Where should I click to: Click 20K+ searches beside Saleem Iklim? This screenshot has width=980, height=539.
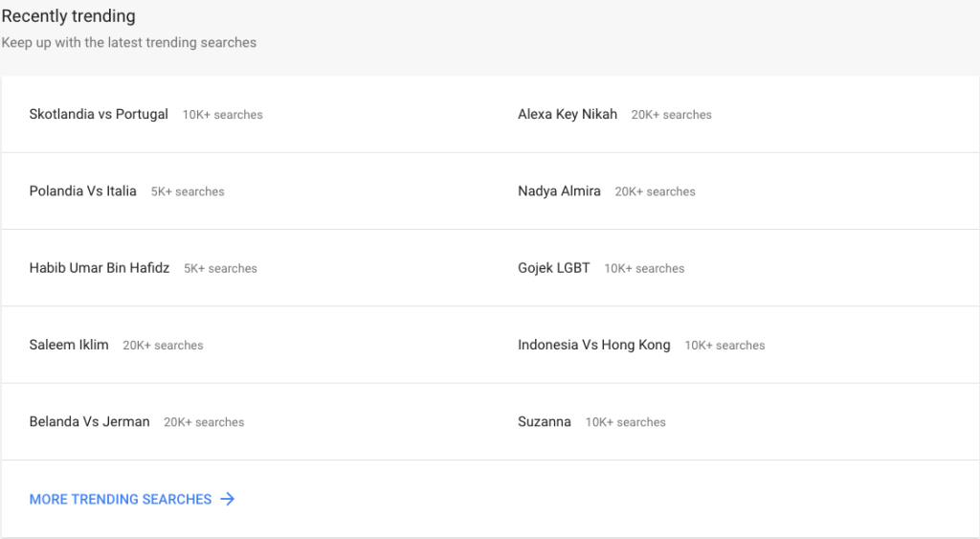(163, 346)
